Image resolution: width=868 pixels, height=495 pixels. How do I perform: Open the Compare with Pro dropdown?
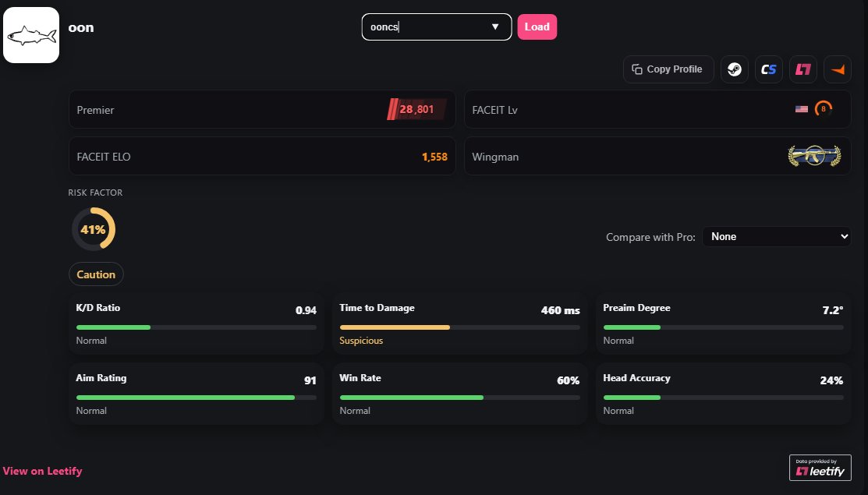tap(776, 237)
